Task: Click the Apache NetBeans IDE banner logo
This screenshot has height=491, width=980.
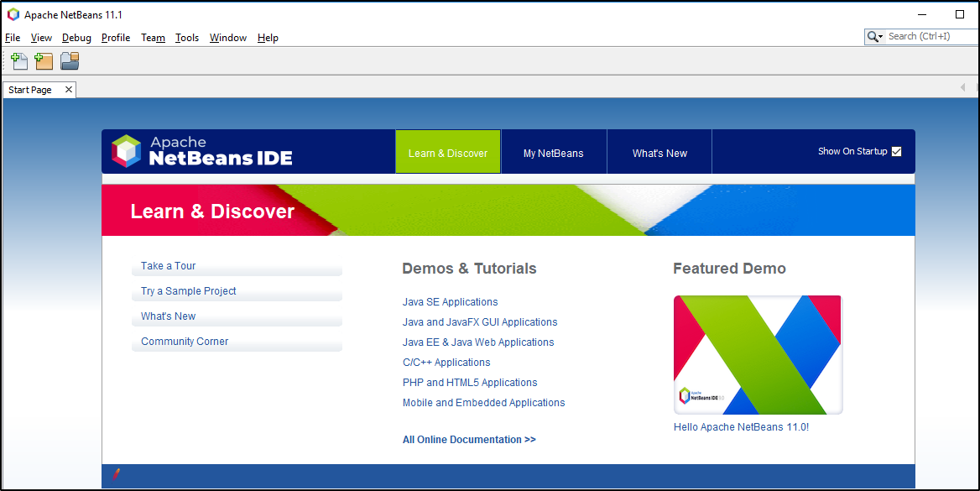Action: [x=202, y=151]
